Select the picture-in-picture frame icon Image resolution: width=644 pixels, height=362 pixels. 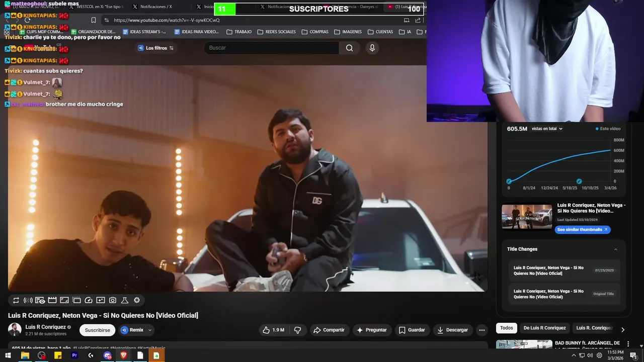(64, 300)
